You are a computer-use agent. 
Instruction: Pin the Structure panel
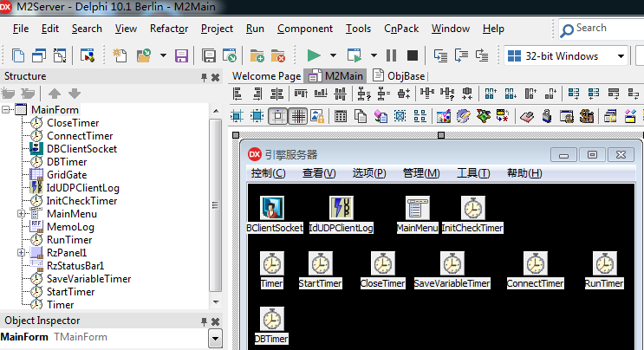pyautogui.click(x=204, y=77)
